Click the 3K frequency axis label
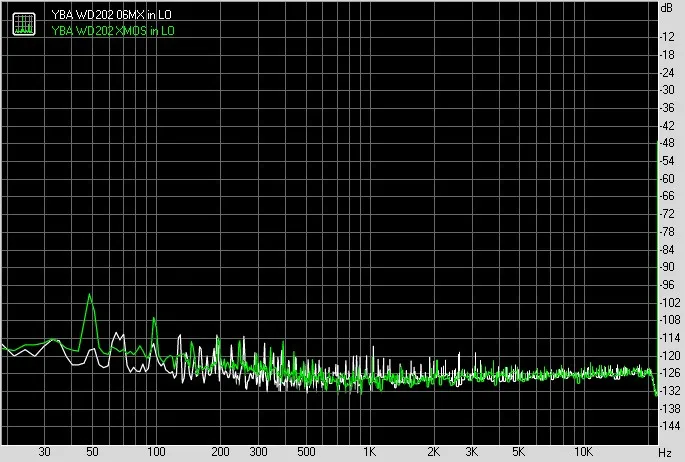Image resolution: width=685 pixels, height=462 pixels. tap(472, 452)
